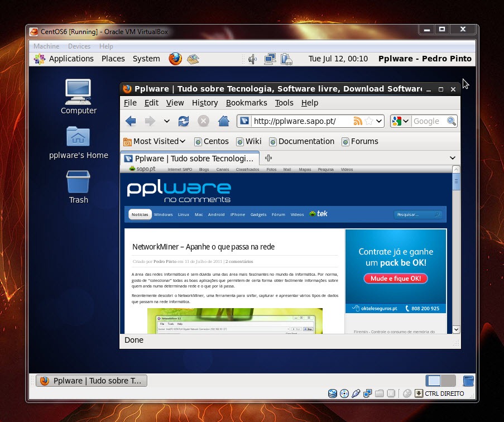
Task: Click the Firefox back arrow button
Action: tap(131, 121)
